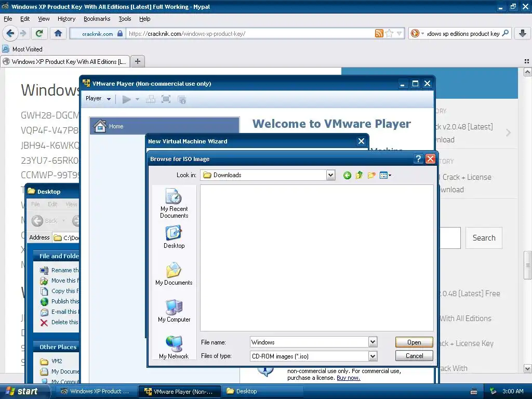Click the browser Home icon

58,33
